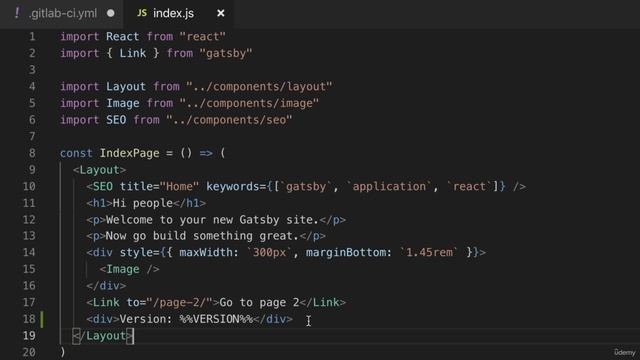640x360 pixels.
Task: Switch to the .gitlab-ci.yml tab
Action: coord(62,13)
